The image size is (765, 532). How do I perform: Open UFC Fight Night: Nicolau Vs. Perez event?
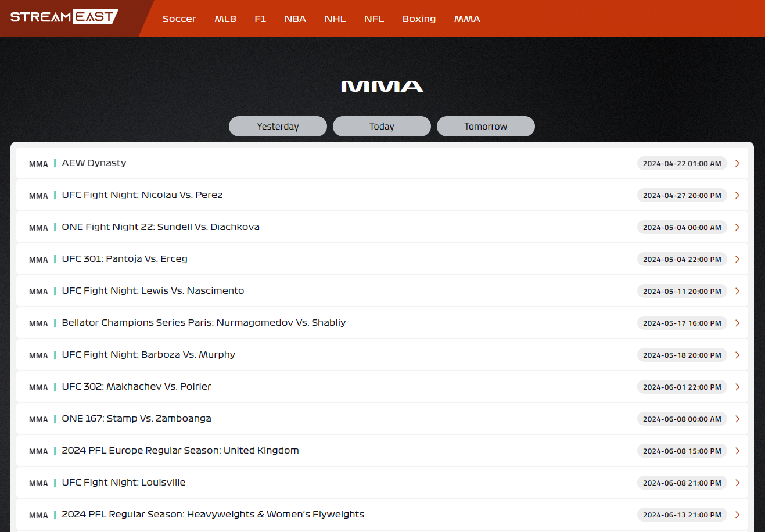click(142, 195)
